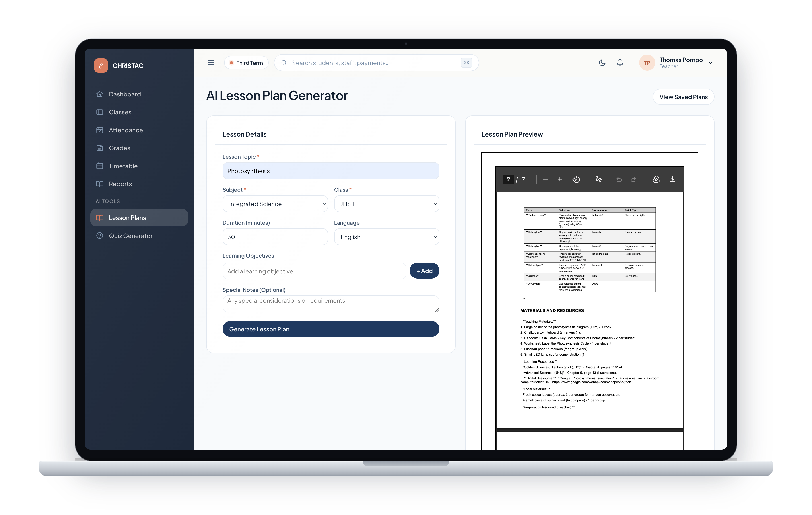This screenshot has height=515, width=812.
Task: Click the + Add objective button
Action: [424, 271]
